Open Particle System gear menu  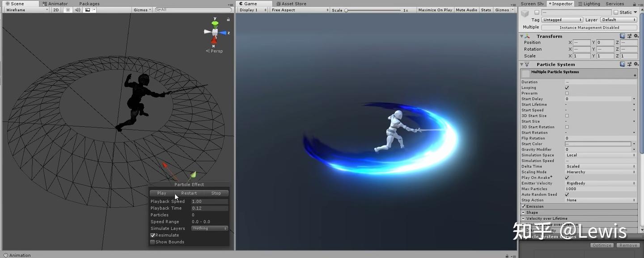tap(635, 64)
